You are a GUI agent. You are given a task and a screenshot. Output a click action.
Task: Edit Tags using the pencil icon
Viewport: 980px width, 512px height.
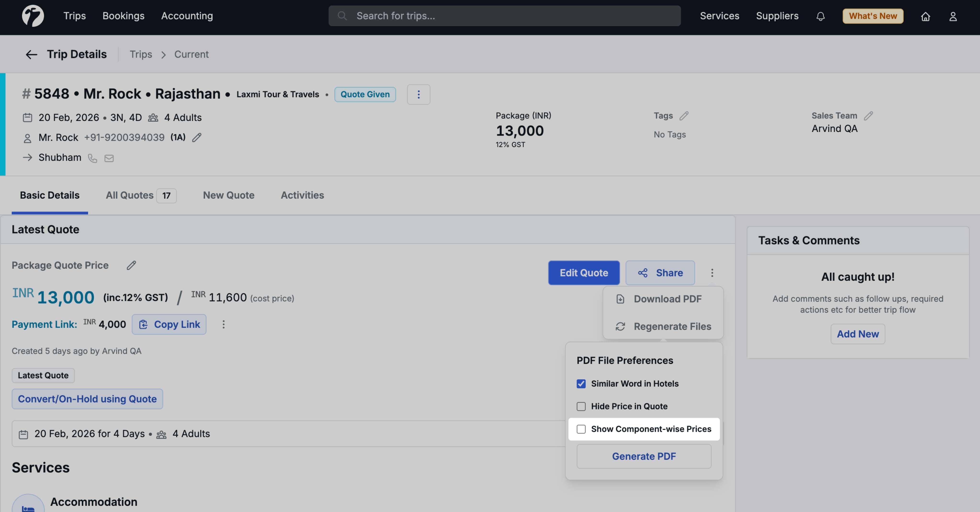(x=684, y=115)
